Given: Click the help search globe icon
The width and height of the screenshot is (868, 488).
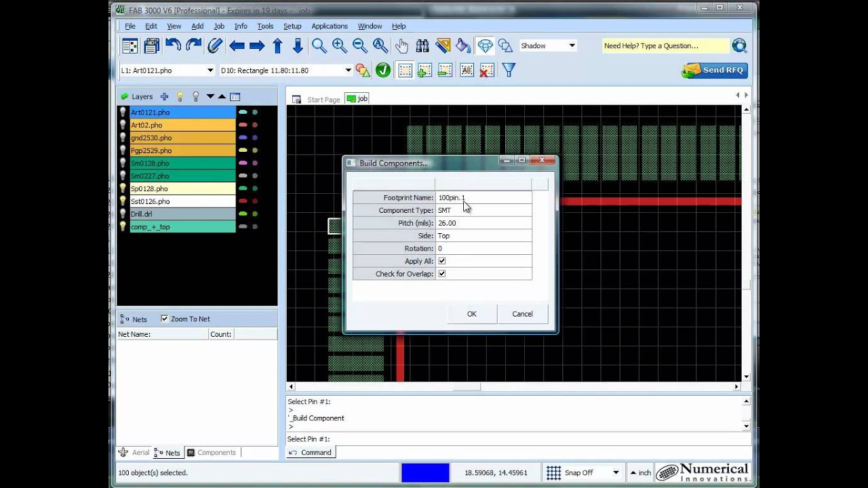Looking at the screenshot, I should (x=739, y=45).
